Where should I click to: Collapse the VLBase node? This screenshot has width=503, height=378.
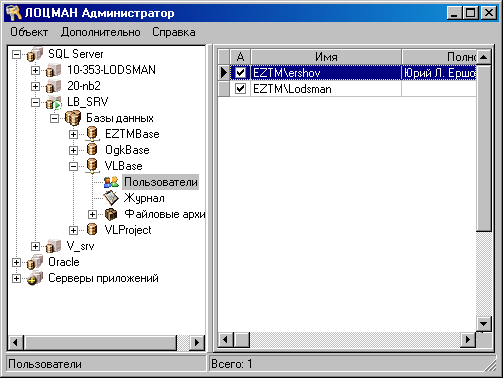pos(73,166)
